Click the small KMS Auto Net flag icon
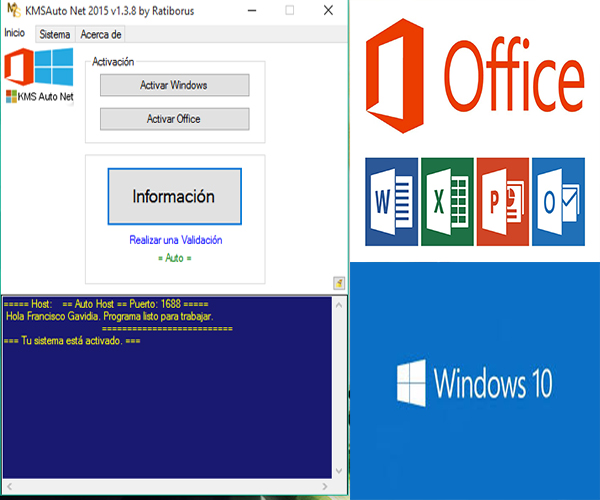Image resolution: width=600 pixels, height=500 pixels. (11, 96)
